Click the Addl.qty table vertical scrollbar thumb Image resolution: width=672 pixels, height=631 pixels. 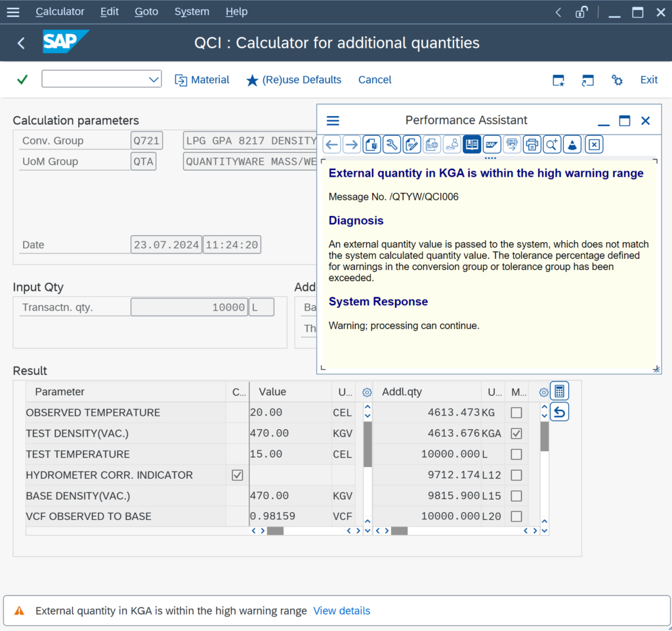click(544, 437)
